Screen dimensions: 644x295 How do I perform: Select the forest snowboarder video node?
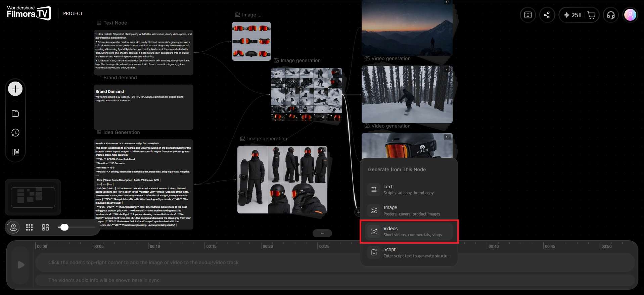click(x=407, y=94)
